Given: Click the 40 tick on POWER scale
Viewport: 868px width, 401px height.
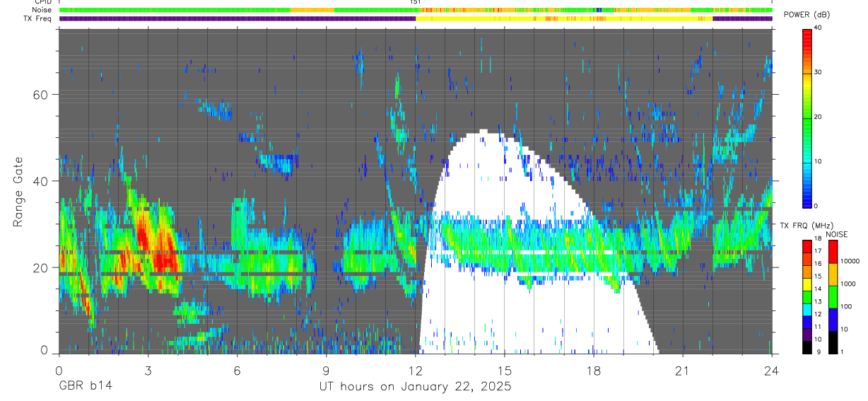Looking at the screenshot, I should [819, 28].
